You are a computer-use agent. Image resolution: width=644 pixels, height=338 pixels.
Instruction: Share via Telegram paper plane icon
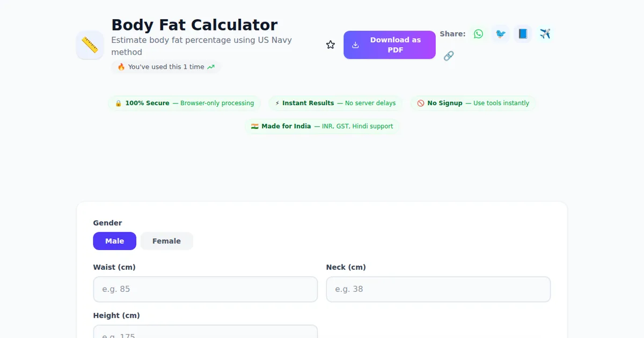(x=545, y=34)
